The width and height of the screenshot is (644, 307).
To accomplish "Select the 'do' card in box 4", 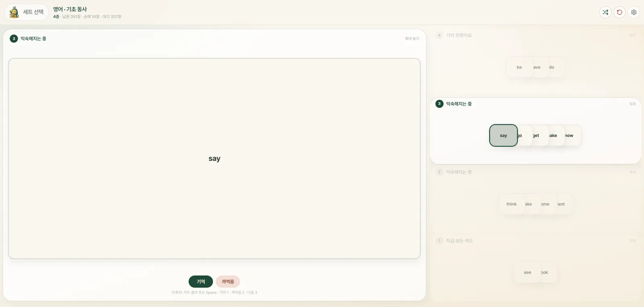I will 556,67.
